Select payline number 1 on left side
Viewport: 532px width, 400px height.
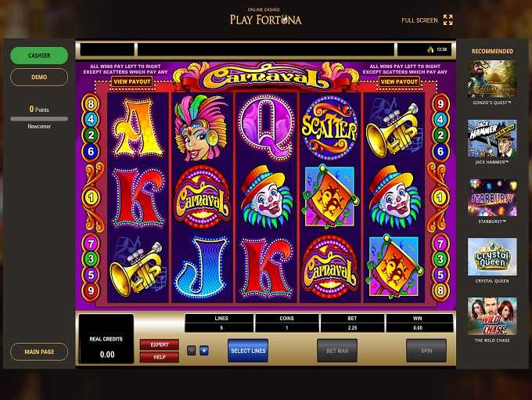[x=91, y=197]
